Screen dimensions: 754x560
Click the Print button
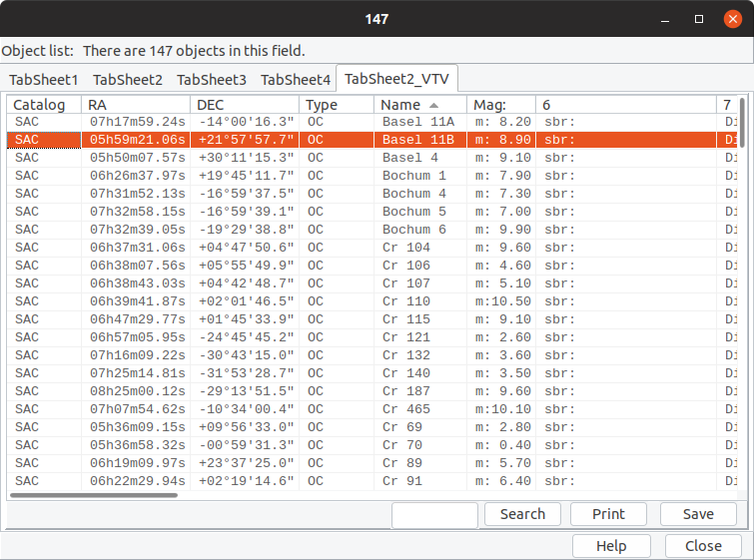(x=608, y=514)
